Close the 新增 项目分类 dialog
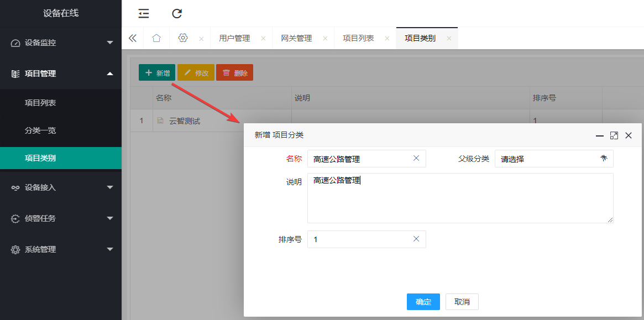 629,135
